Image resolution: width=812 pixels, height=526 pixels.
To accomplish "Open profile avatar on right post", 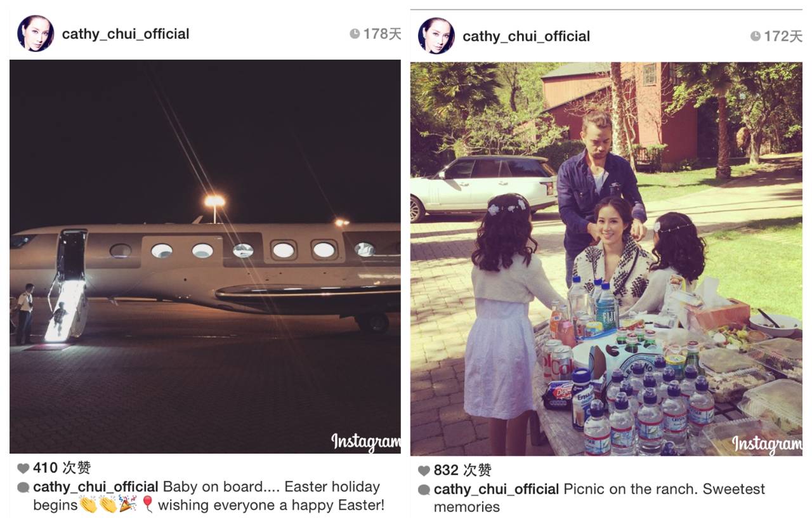I will coord(436,36).
